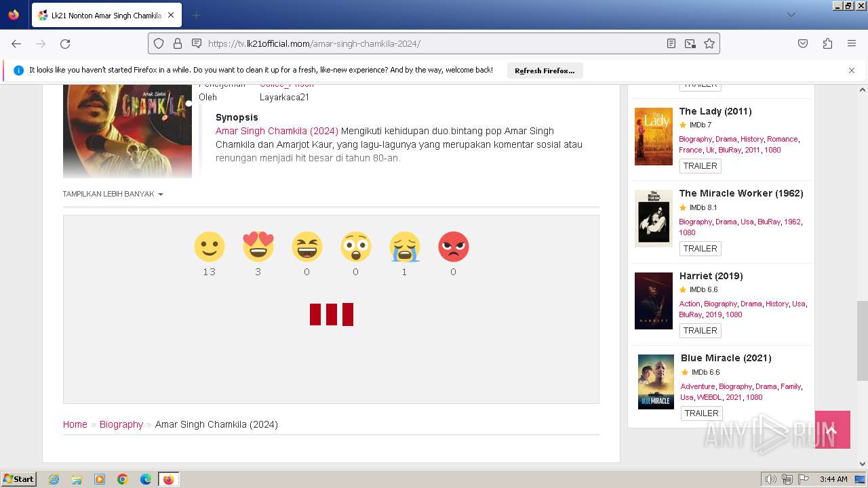Click the France tag under The Lady
The image size is (868, 488).
[x=690, y=150]
